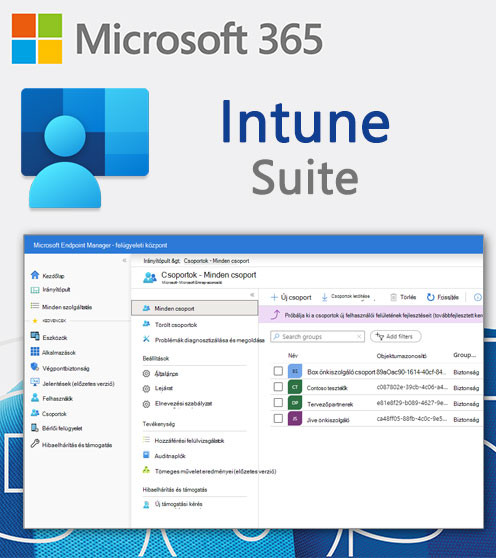This screenshot has width=496, height=558.
Task: Clear the Search groups field with X
Action: (359, 336)
